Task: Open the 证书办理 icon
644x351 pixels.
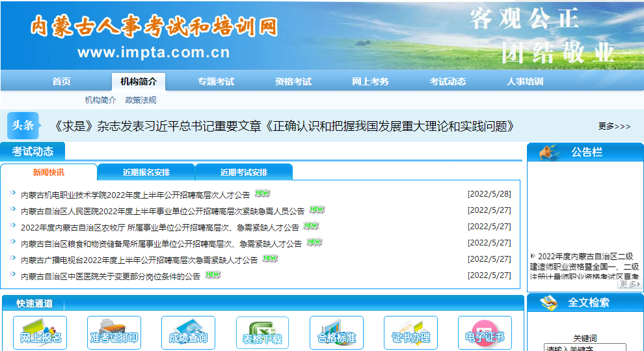Action: coord(410,333)
